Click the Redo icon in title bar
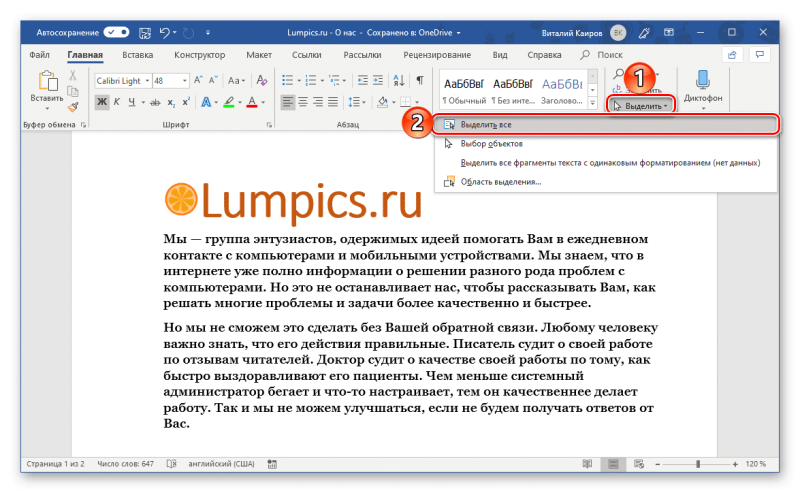The height and width of the screenshot is (493, 800). pyautogui.click(x=188, y=33)
